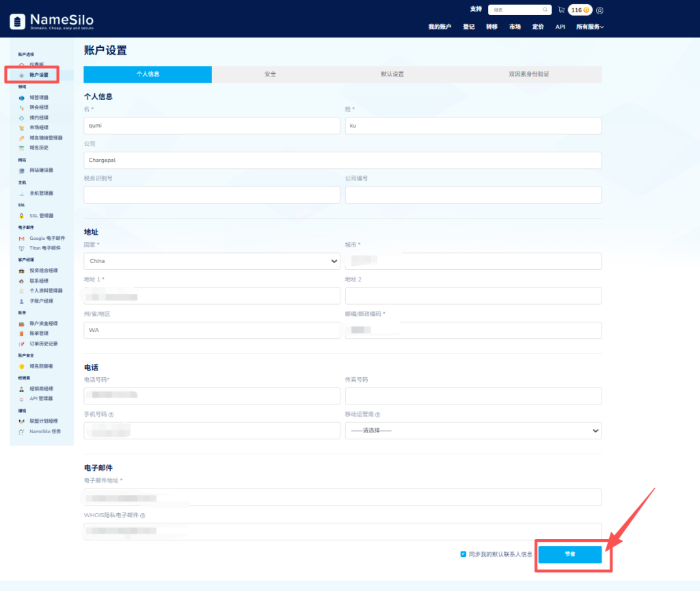The width and height of the screenshot is (700, 591).
Task: Click the 116 coin balance badge
Action: point(580,10)
